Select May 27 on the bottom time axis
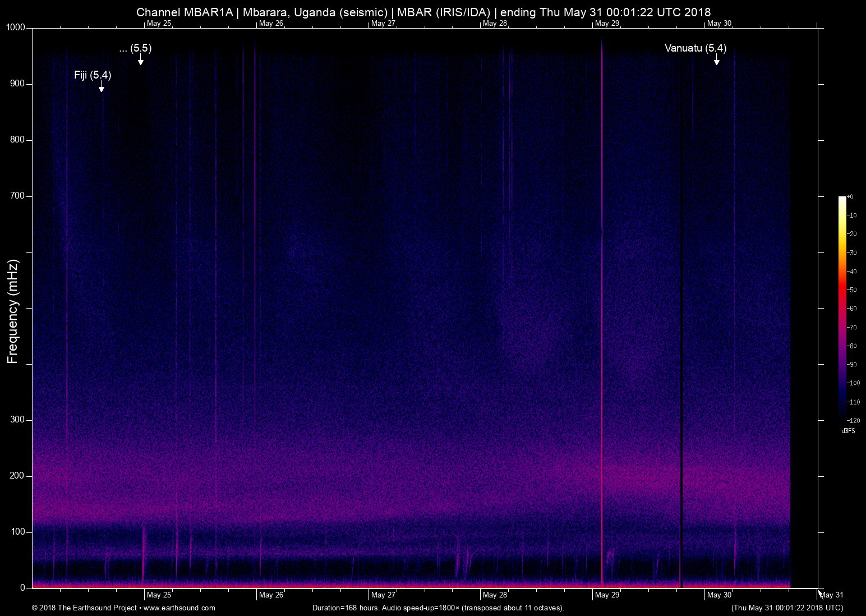Viewport: 866px width, 616px height. 383,595
